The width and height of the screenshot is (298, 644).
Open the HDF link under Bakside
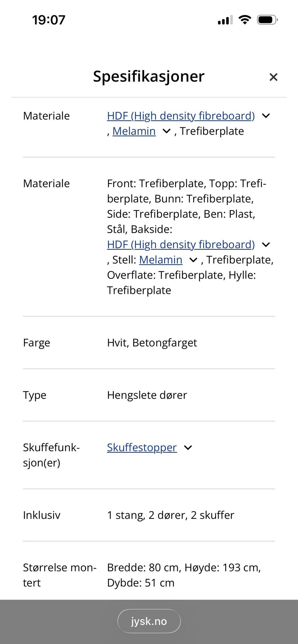pos(181,245)
